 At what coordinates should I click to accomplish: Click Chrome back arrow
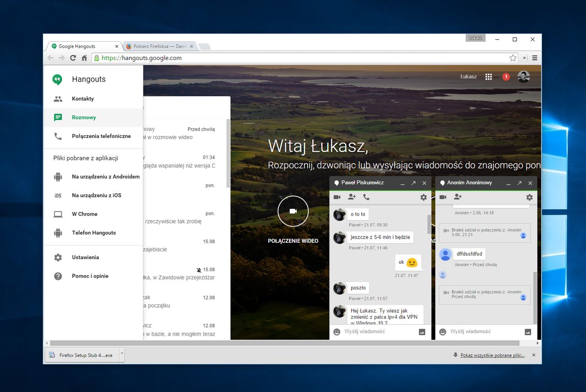[x=50, y=58]
